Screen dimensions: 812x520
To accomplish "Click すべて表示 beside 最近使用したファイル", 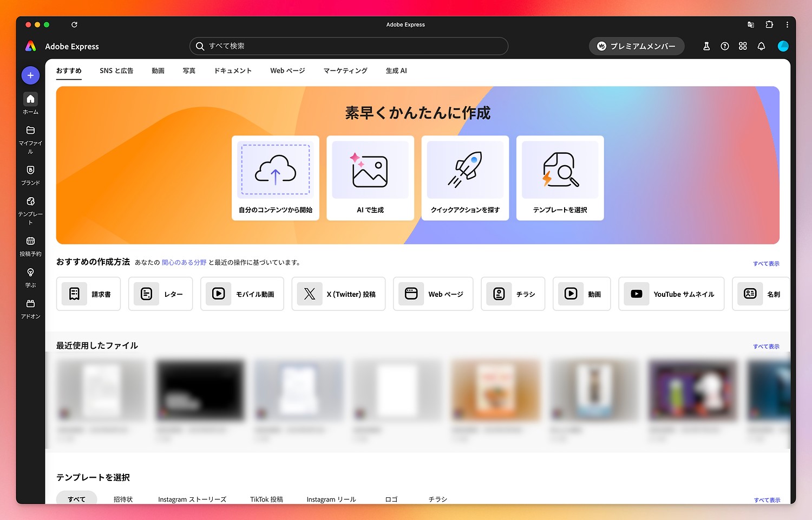I will pos(766,347).
